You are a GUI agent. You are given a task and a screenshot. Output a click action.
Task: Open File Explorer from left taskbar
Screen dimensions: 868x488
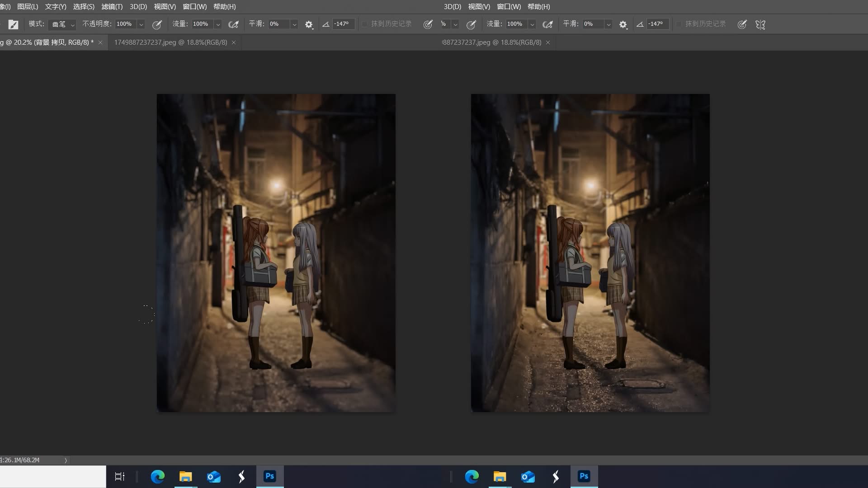pyautogui.click(x=185, y=477)
